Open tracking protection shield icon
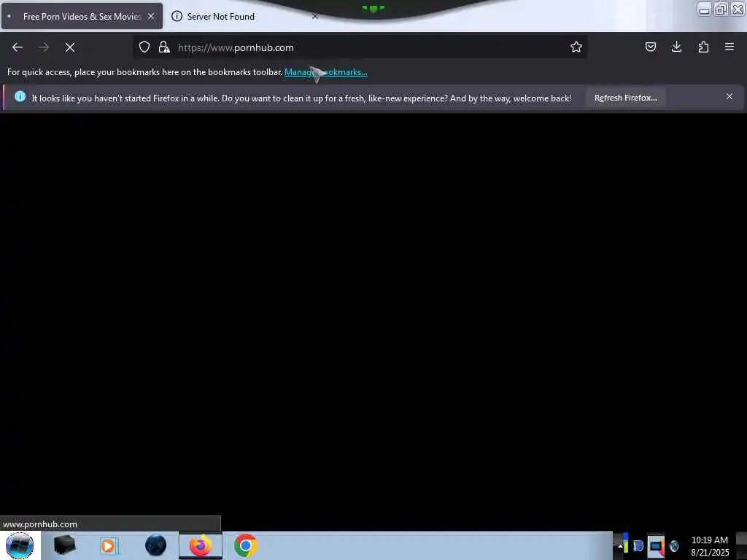 pos(144,47)
